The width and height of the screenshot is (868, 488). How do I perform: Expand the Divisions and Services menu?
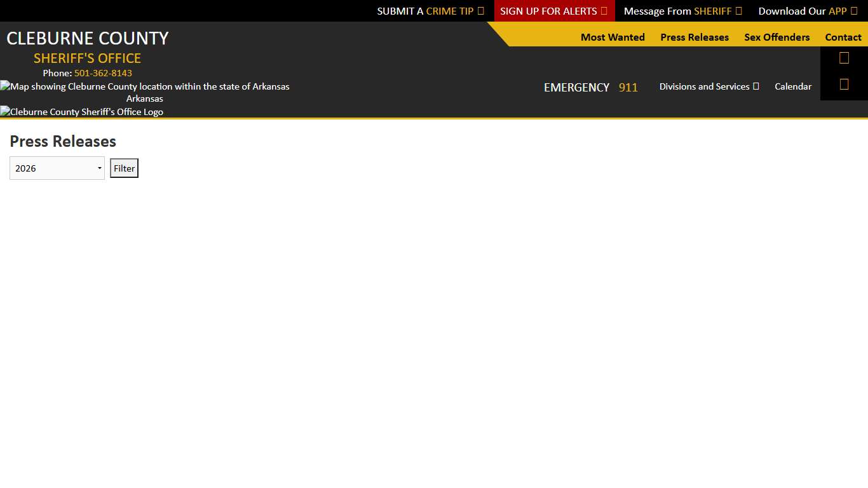coord(704,86)
